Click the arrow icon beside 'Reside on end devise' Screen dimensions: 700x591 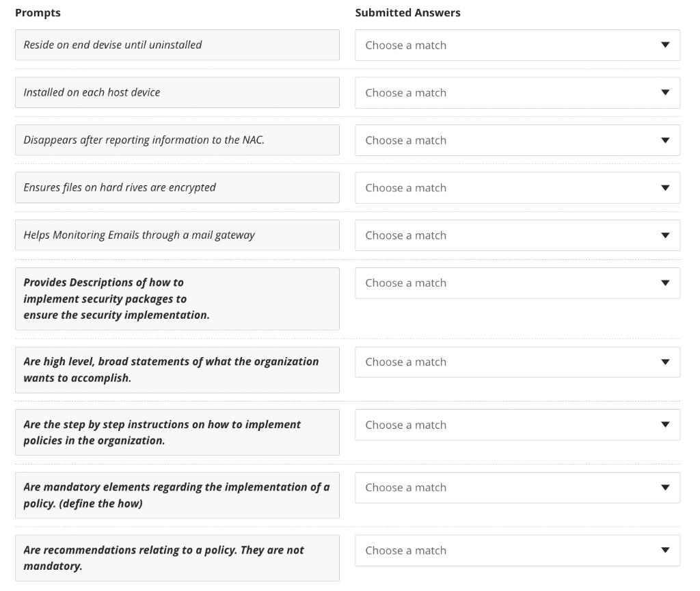(665, 45)
